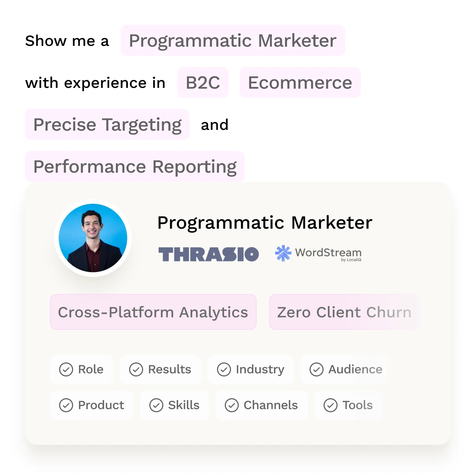The width and height of the screenshot is (476, 476).
Task: Click the checkmark icon beside Channels
Action: point(232,405)
